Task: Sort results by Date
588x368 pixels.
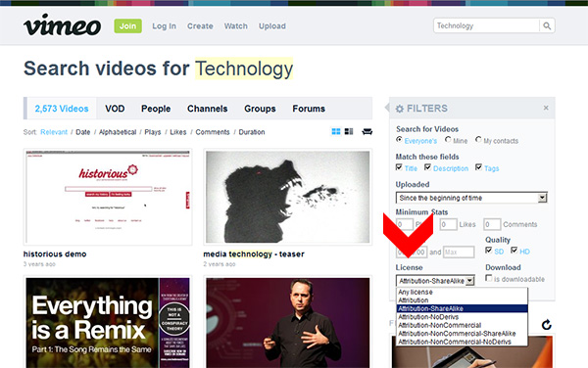Action: (x=83, y=132)
